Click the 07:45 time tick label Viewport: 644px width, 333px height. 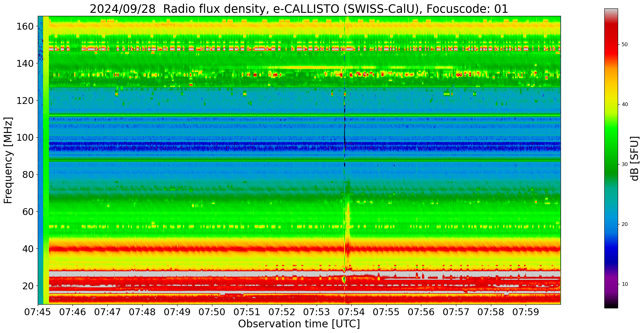[x=38, y=312]
